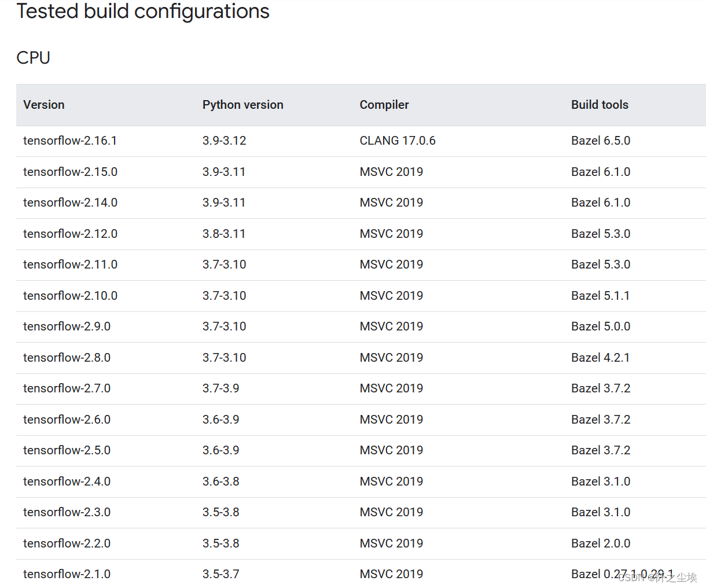Select the tensorflow-2.2.0 cell
The image size is (706, 588).
67,543
